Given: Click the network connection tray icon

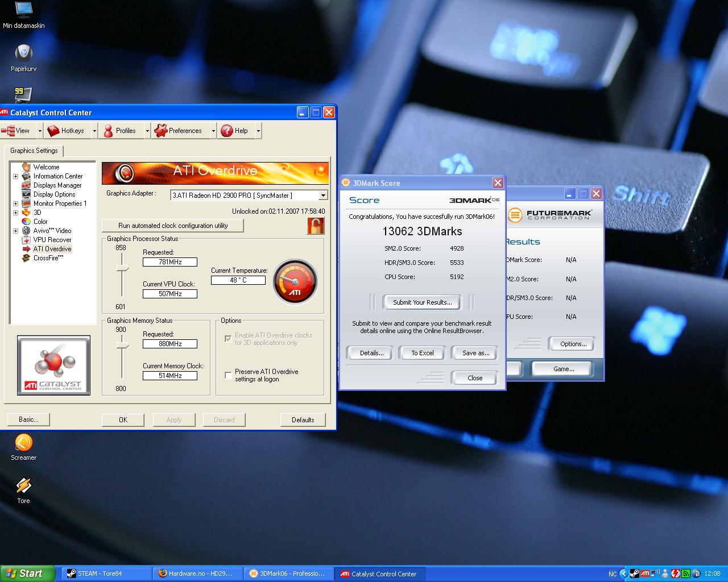Looking at the screenshot, I should [655, 573].
